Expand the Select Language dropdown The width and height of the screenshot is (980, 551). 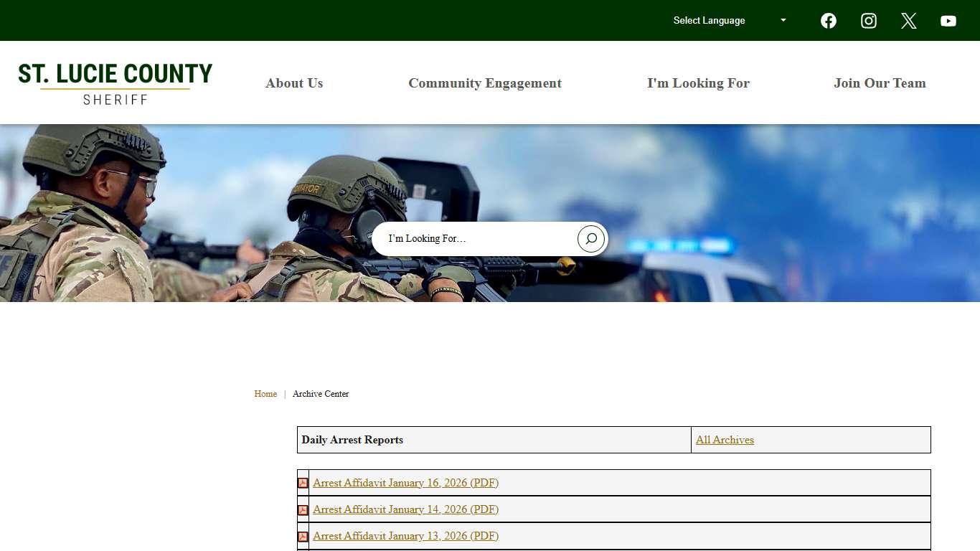tap(728, 20)
